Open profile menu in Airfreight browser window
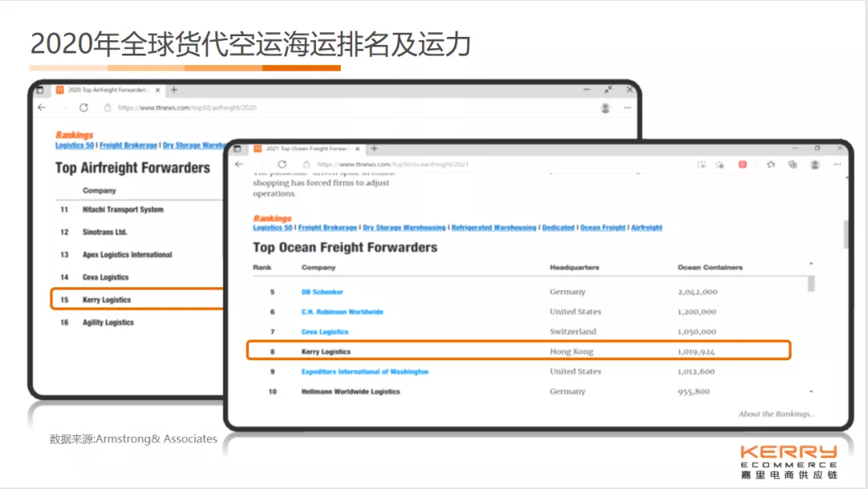 [x=606, y=108]
